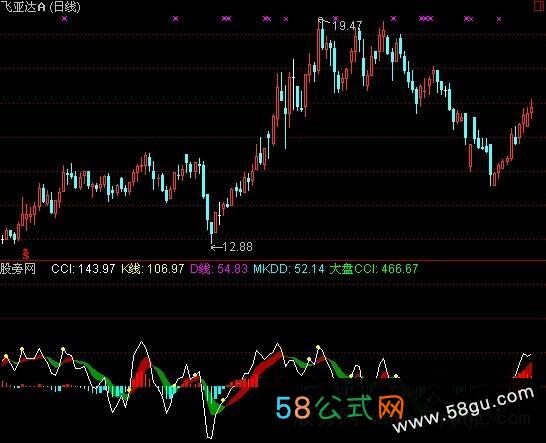
Task: Click the first yellow dot on indicator line at far left
Action: (x=6, y=356)
